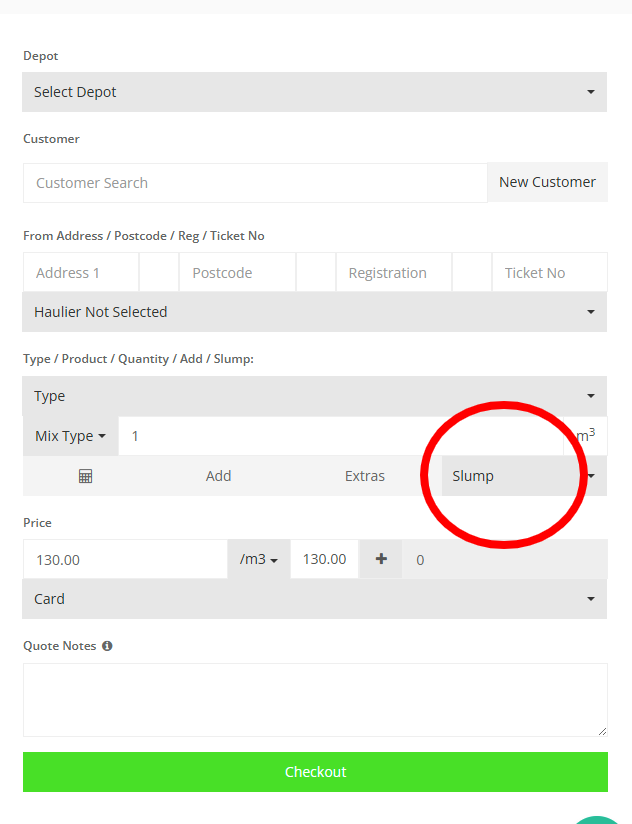Image resolution: width=632 pixels, height=824 pixels.
Task: Click the Quote Notes info icon
Action: 107,646
